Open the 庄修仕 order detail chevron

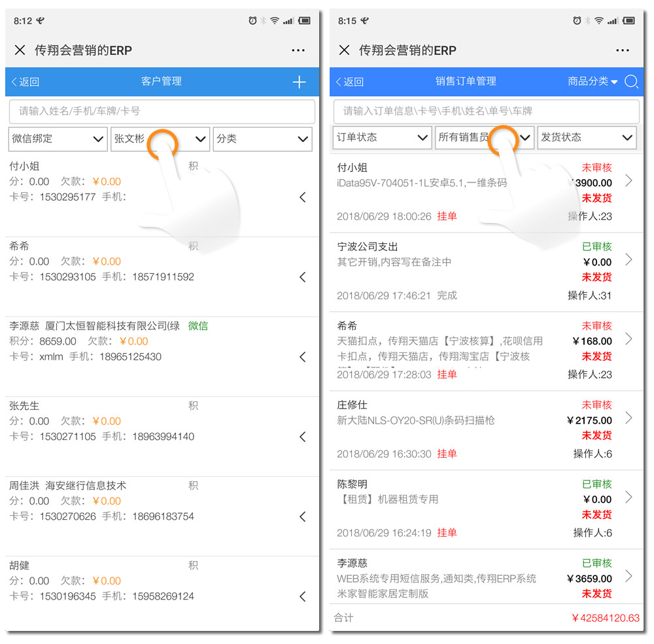629,418
